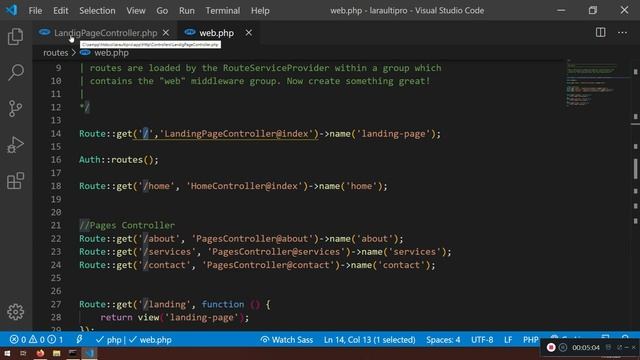Image resolution: width=640 pixels, height=360 pixels.
Task: Close the LandigPageController.php tab
Action: click(166, 33)
